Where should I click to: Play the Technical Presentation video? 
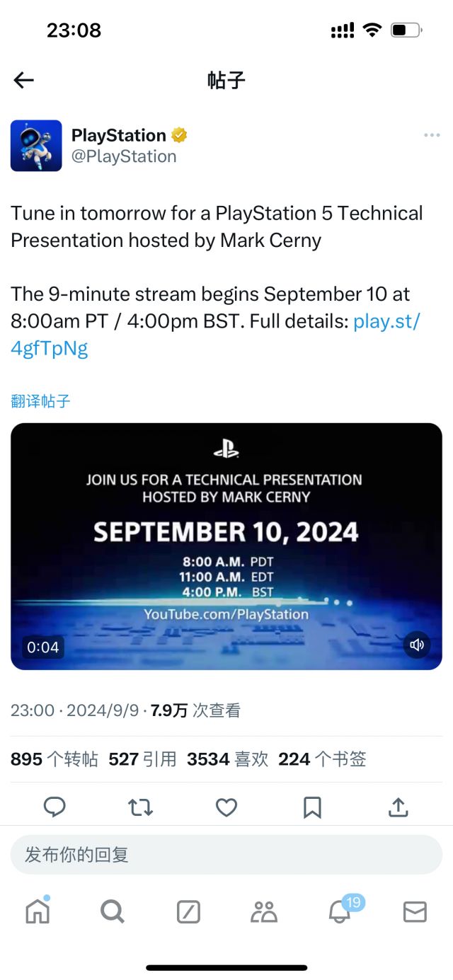click(x=226, y=546)
